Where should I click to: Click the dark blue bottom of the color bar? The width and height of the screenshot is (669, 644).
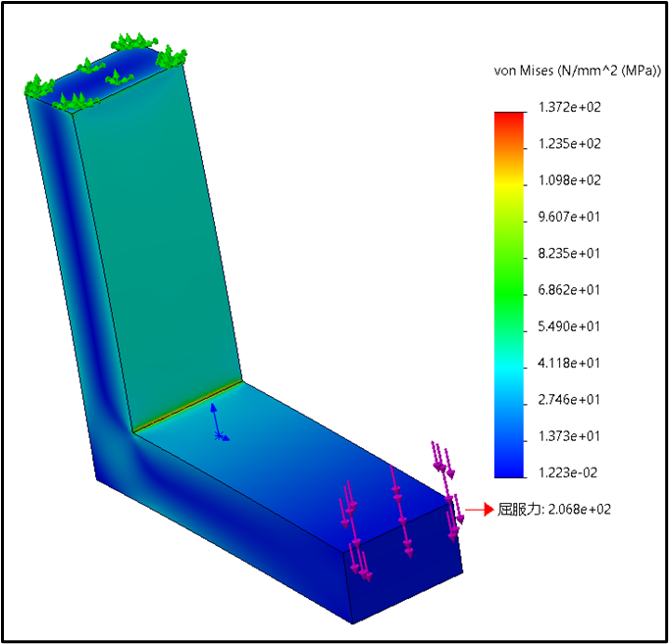click(x=507, y=468)
